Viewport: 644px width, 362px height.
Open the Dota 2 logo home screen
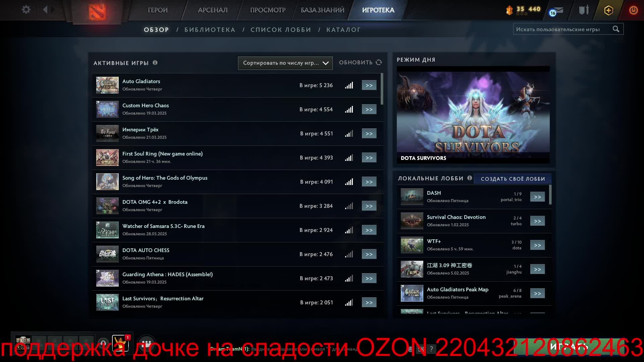point(97,12)
